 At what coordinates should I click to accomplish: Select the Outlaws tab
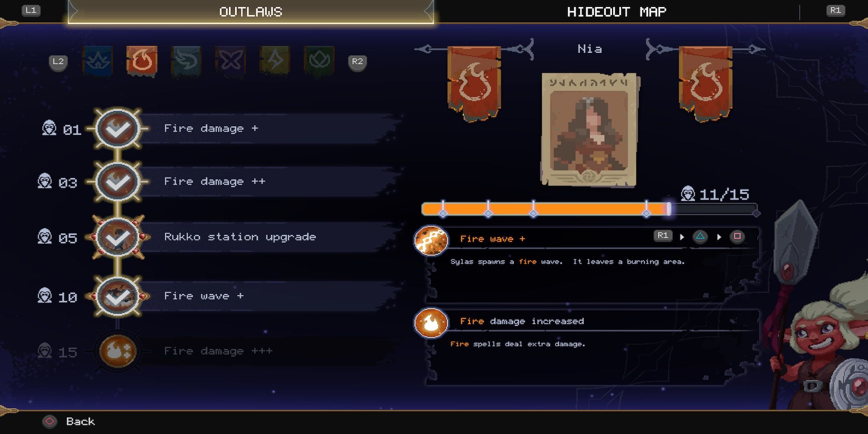[251, 12]
